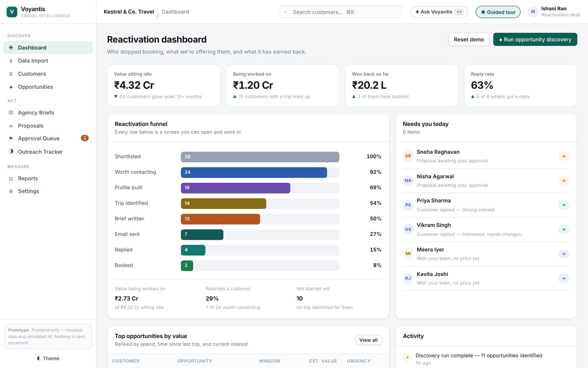
Task: Open the arrow for Priya Sharma
Action: (563, 205)
